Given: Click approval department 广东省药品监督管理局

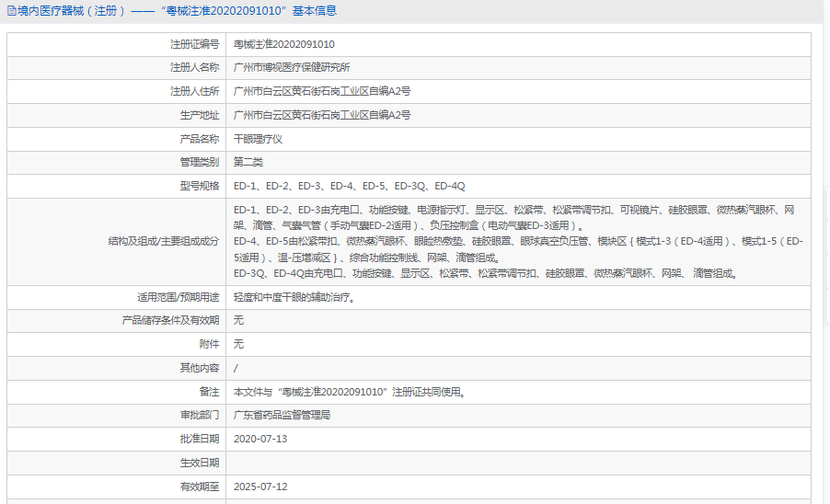Looking at the screenshot, I should point(282,415).
